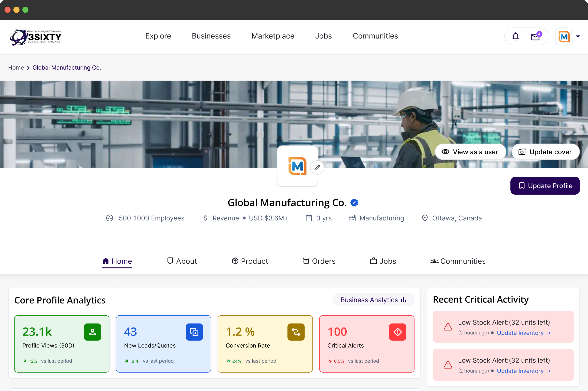This screenshot has height=391, width=588.
Task: Switch to the profile Jobs tab
Action: [383, 261]
